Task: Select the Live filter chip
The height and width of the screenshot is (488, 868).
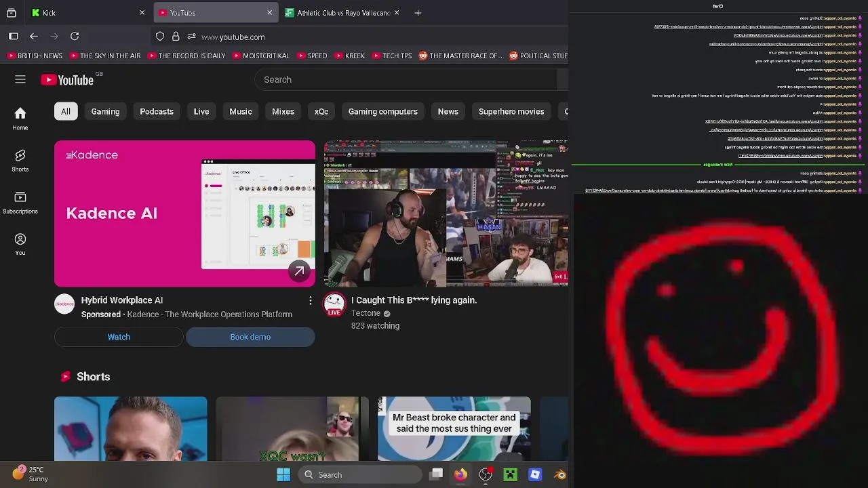Action: tap(201, 112)
